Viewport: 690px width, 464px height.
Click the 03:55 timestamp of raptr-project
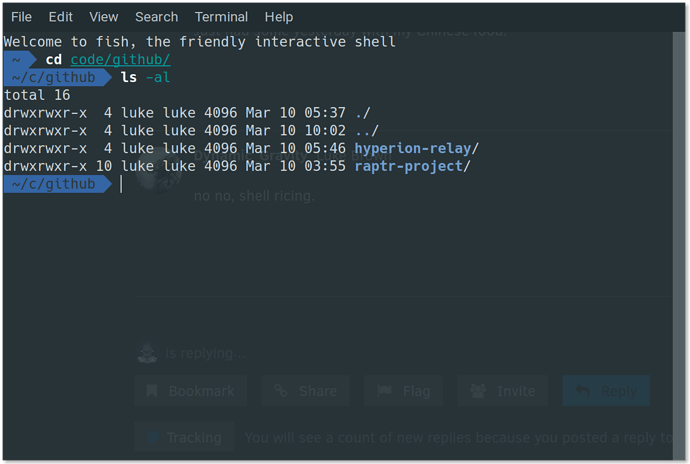pyautogui.click(x=325, y=166)
